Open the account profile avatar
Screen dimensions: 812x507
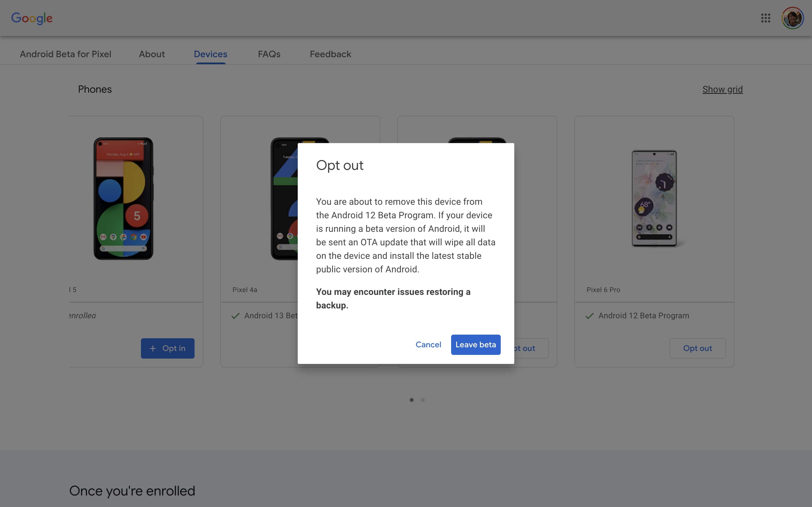point(792,18)
